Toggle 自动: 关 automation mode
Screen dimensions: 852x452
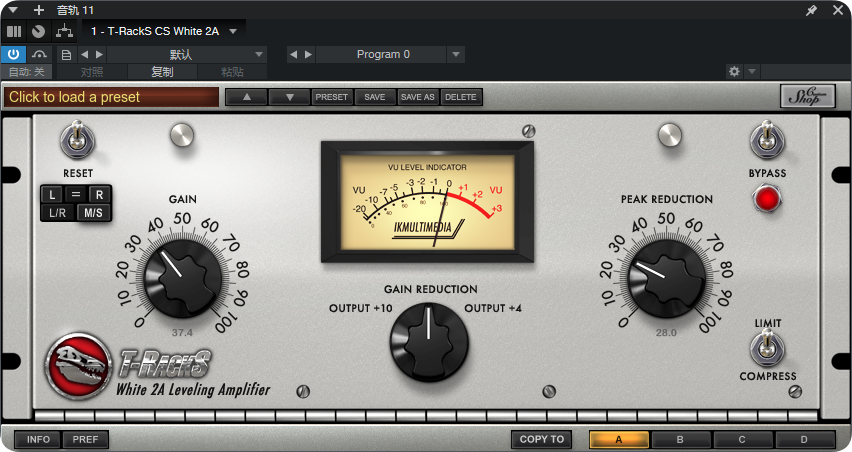point(26,72)
